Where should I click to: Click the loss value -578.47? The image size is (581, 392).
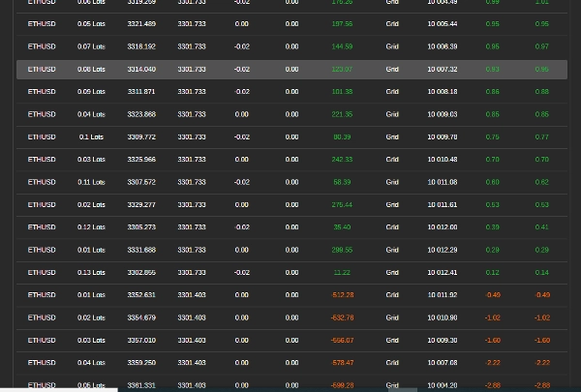(x=342, y=362)
